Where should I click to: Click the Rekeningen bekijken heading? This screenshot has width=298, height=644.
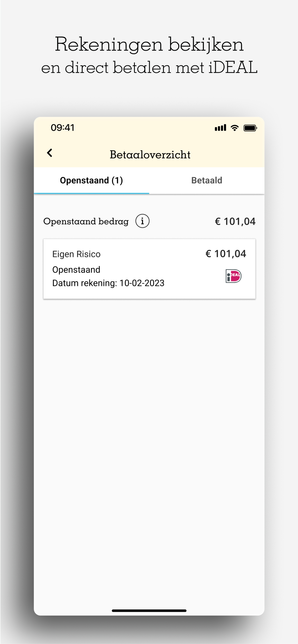(x=149, y=44)
